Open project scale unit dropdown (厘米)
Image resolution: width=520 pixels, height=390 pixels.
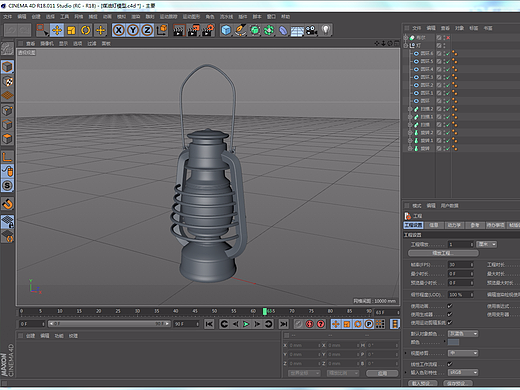tap(487, 244)
